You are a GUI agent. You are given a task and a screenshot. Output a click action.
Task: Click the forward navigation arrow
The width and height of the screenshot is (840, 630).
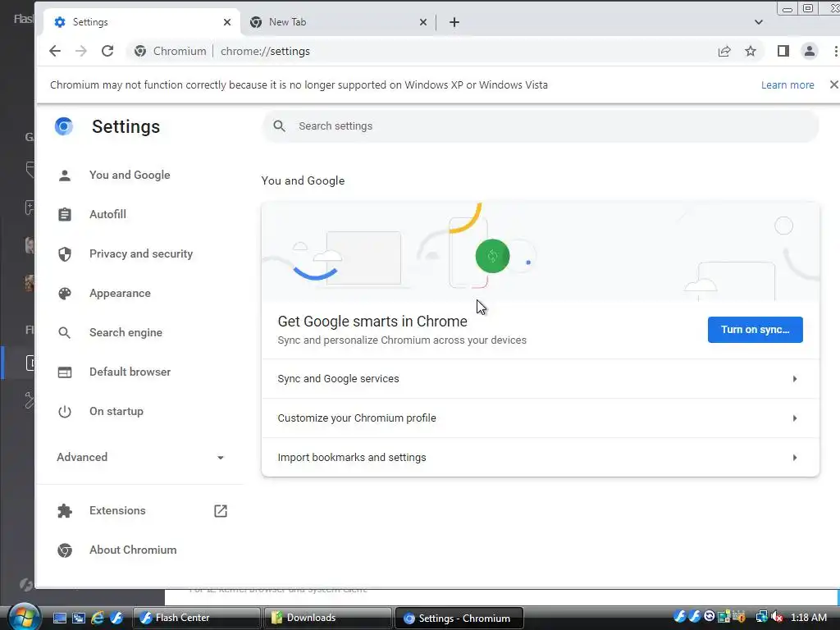click(81, 51)
